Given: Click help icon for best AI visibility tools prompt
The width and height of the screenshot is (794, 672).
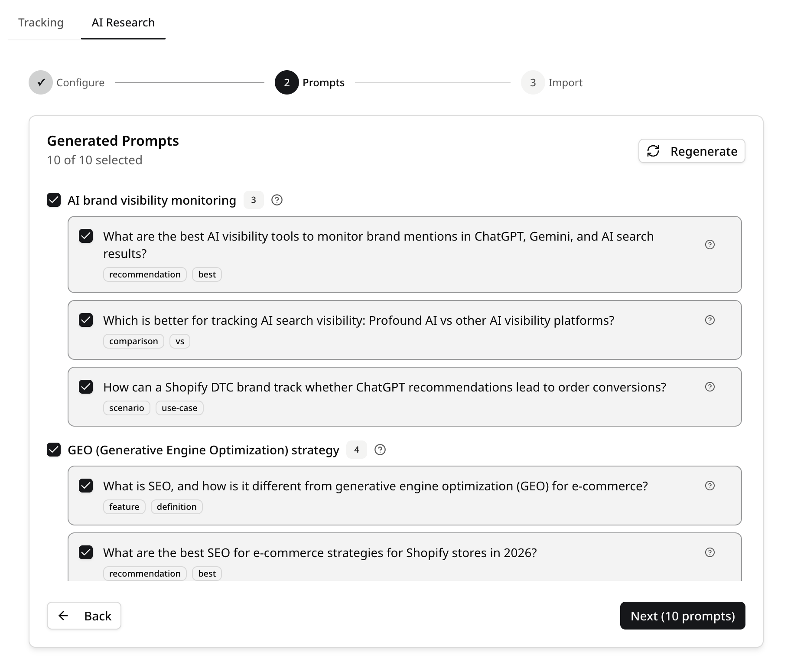Looking at the screenshot, I should [709, 245].
